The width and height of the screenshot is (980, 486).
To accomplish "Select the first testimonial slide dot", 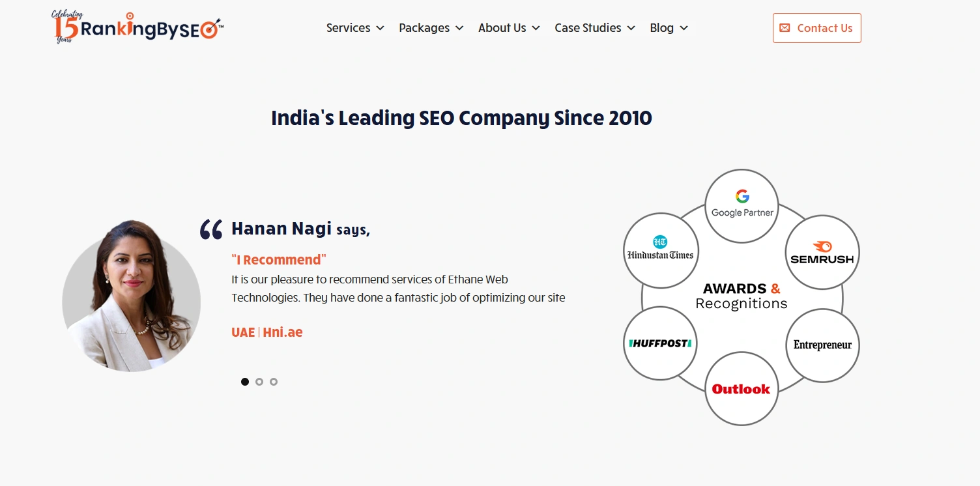I will point(245,382).
